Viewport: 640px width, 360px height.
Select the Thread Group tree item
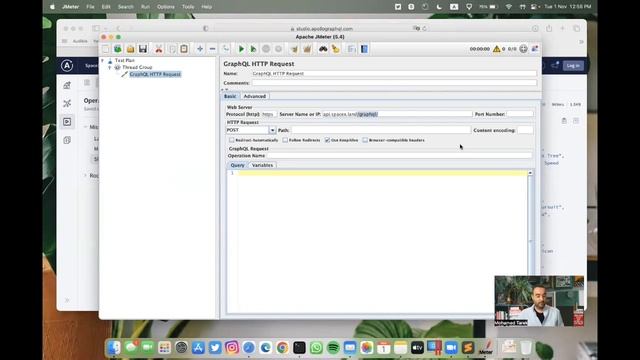(137, 67)
